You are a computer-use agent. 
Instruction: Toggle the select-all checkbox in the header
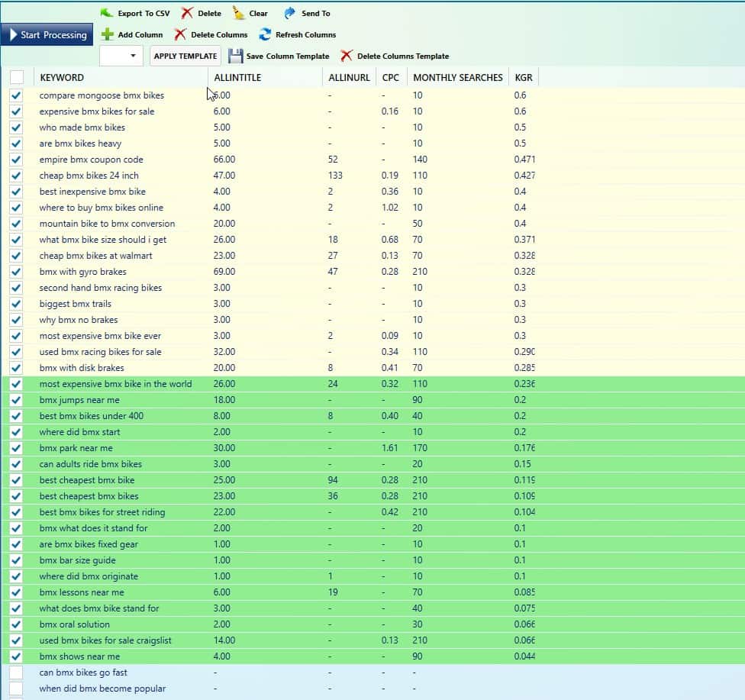[17, 77]
